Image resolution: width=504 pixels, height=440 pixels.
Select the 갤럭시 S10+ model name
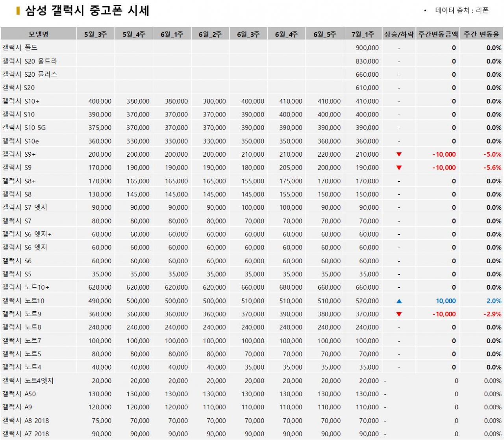21,101
